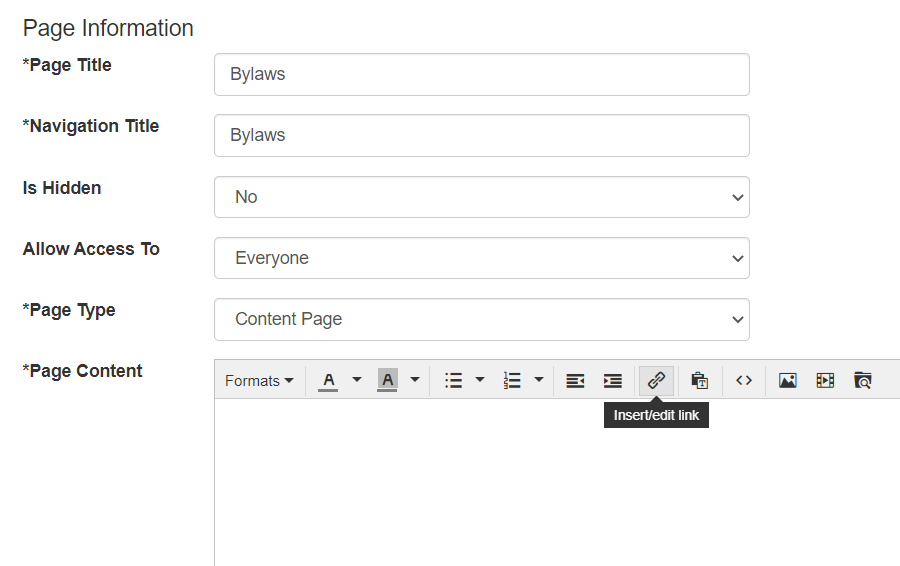The height and width of the screenshot is (566, 900).
Task: Click the insert video media icon
Action: (x=825, y=381)
